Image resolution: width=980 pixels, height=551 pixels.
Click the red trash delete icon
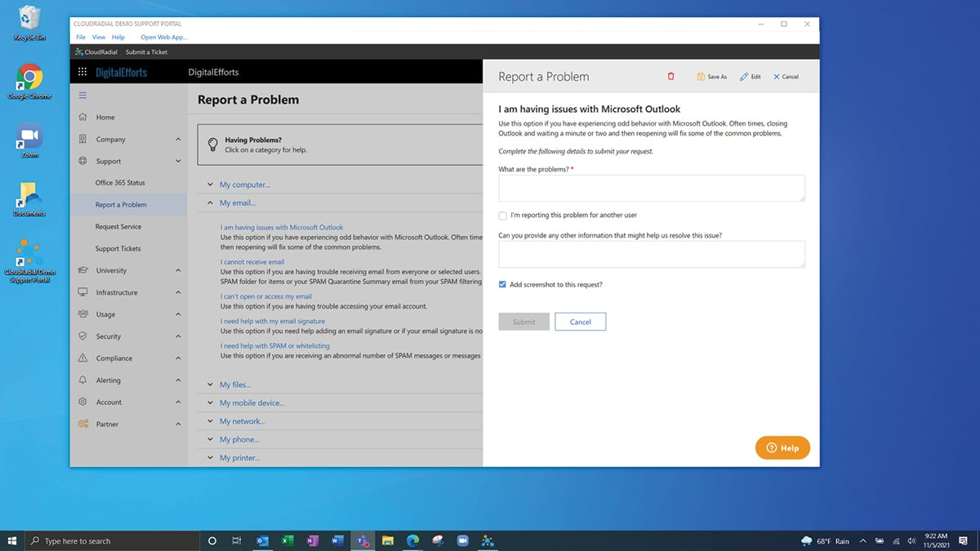[671, 77]
